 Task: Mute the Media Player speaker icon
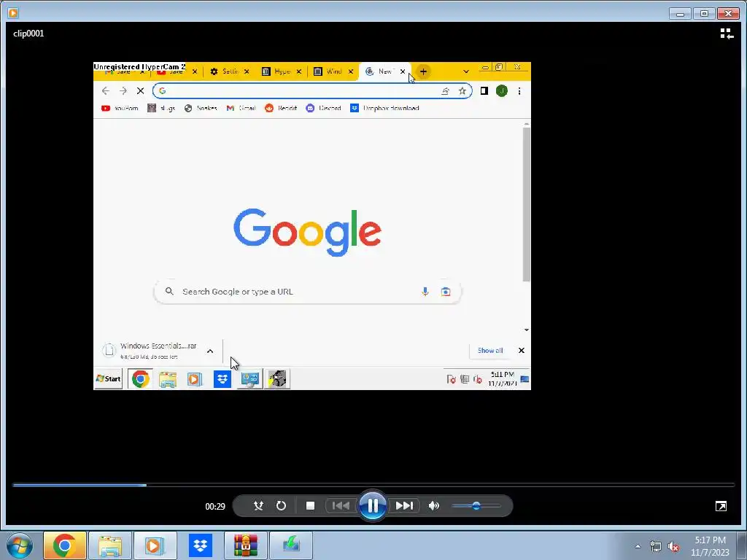point(433,506)
